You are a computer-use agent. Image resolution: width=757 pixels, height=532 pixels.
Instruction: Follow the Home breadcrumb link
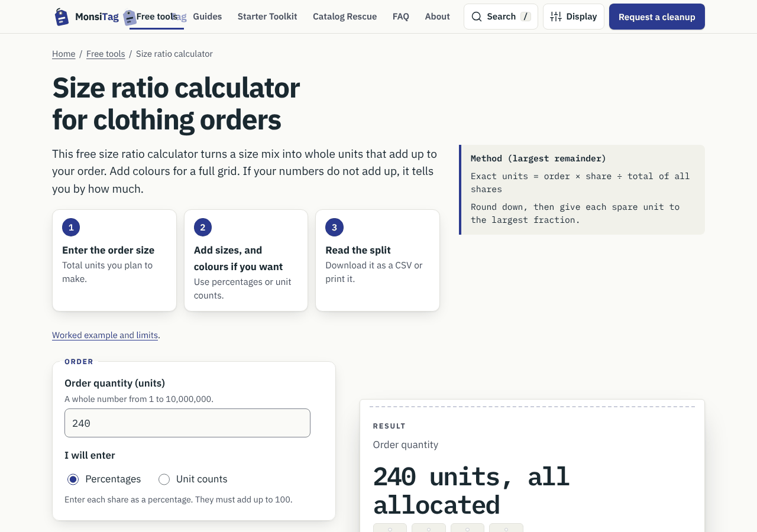tap(64, 54)
